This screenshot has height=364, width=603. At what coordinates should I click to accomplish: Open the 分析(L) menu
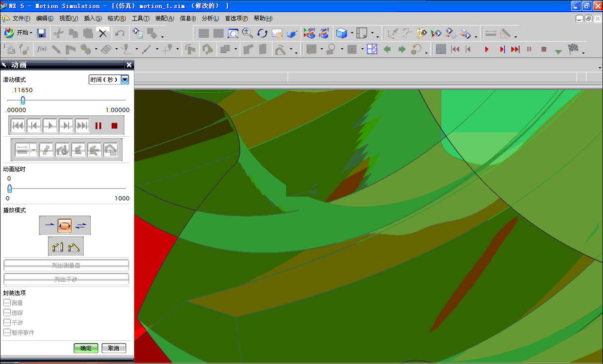tap(210, 18)
